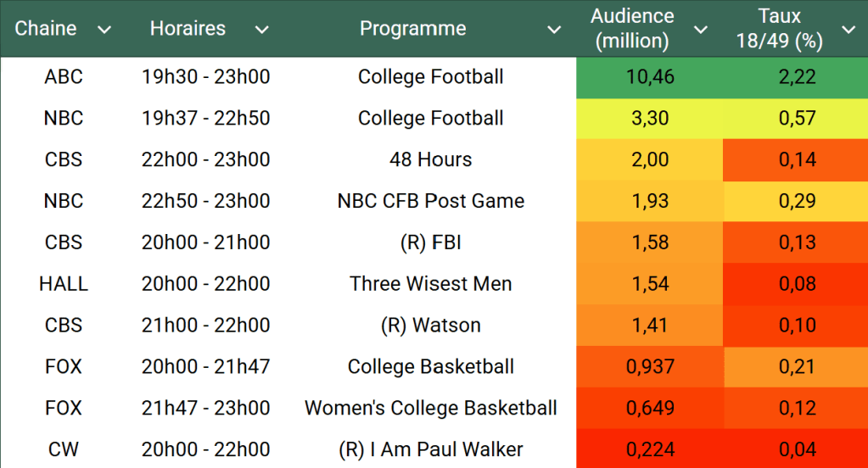The width and height of the screenshot is (868, 468).
Task: Click the green 10,46 audience cell
Action: (x=650, y=77)
